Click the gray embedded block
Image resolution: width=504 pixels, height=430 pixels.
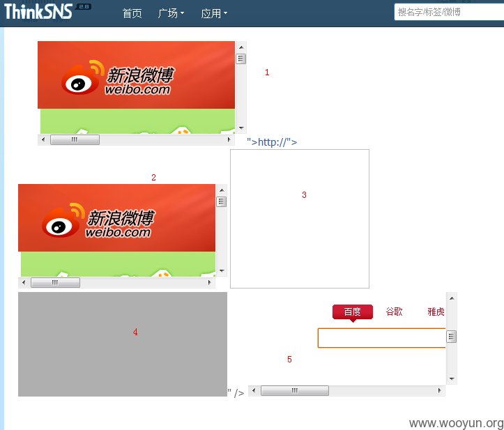pyautogui.click(x=123, y=344)
